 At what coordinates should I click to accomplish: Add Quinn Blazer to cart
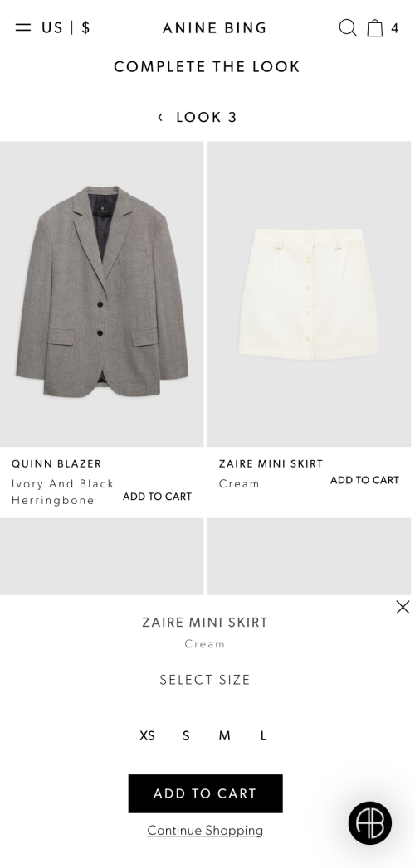point(158,497)
